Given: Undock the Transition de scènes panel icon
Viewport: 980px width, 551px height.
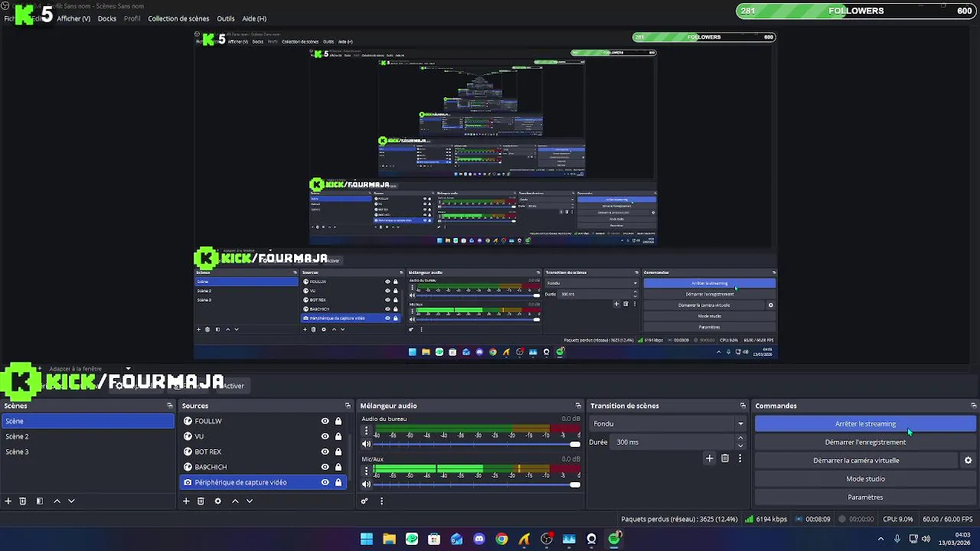Looking at the screenshot, I should tap(743, 406).
